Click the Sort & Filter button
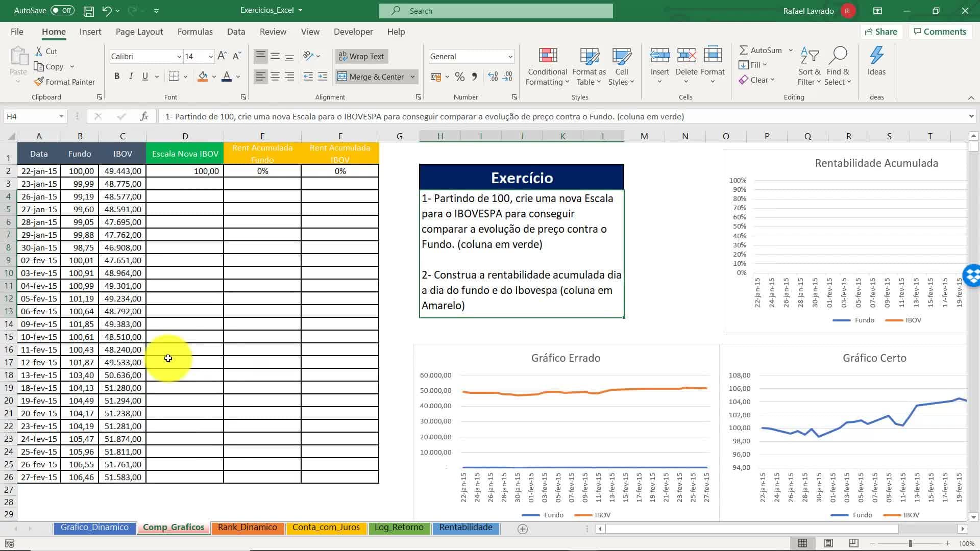The width and height of the screenshot is (980, 551). (x=810, y=66)
